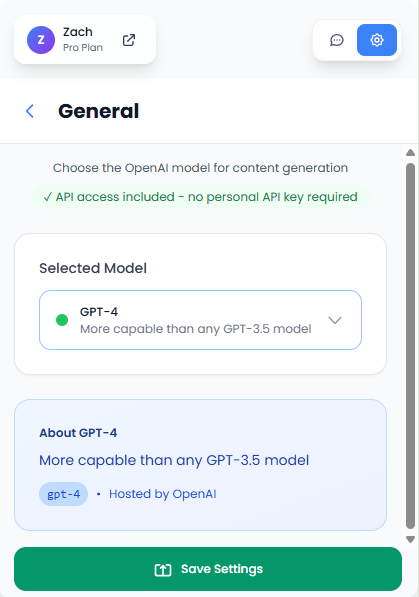This screenshot has width=419, height=597.
Task: Click the external link icon beside Zach
Action: (129, 40)
